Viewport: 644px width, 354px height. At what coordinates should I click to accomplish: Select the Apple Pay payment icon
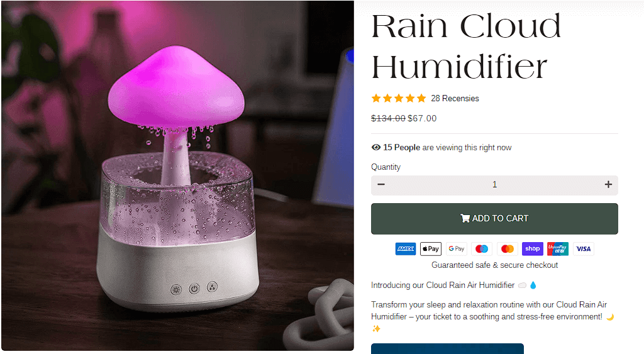430,249
